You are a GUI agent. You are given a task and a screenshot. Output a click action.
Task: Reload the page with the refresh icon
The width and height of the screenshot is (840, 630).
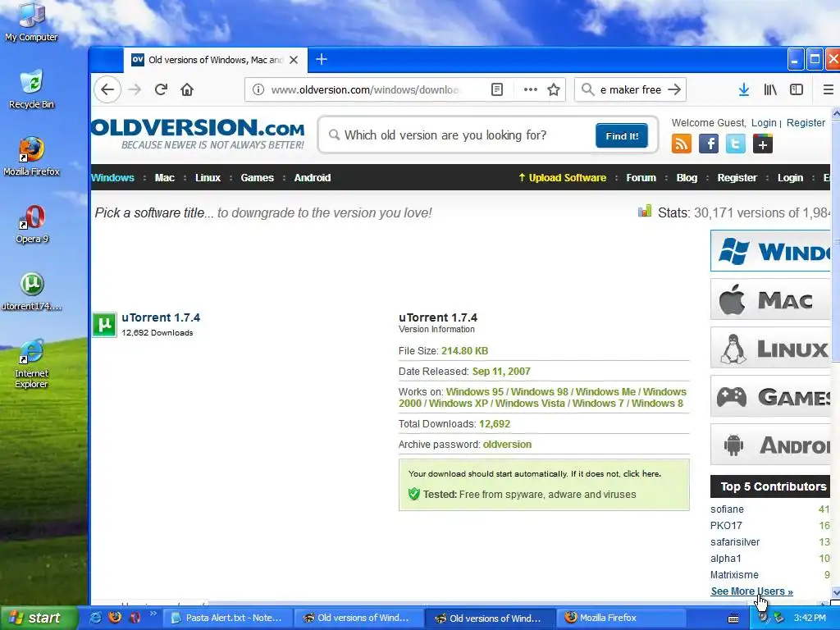161,89
